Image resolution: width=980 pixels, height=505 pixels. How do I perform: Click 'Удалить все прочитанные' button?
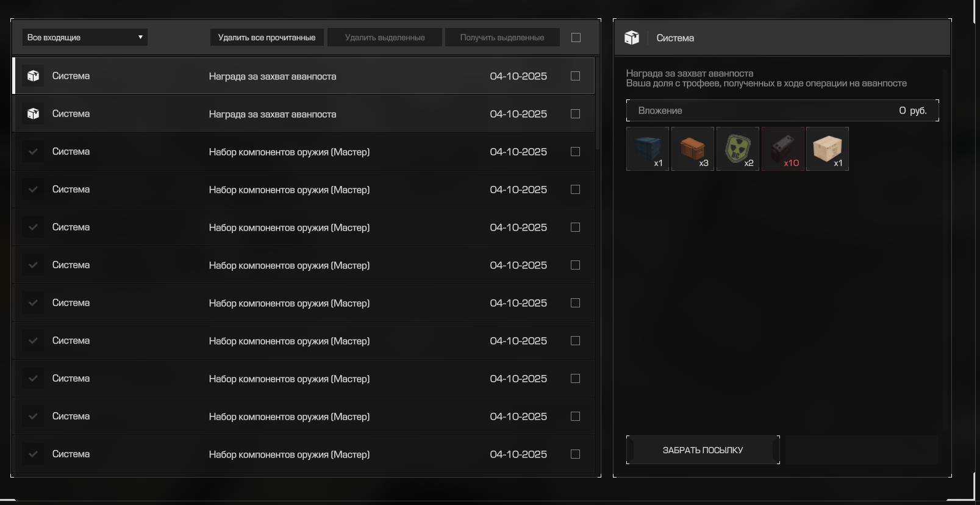click(266, 37)
